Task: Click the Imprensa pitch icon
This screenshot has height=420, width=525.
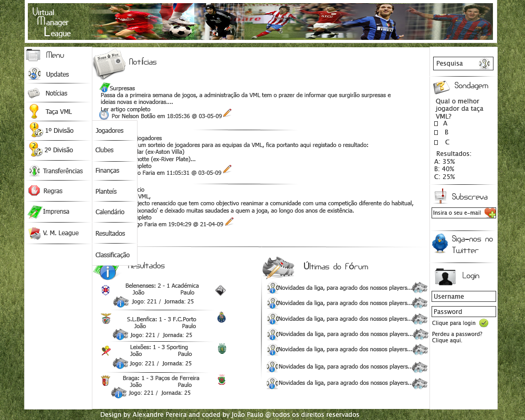Action: (x=35, y=212)
